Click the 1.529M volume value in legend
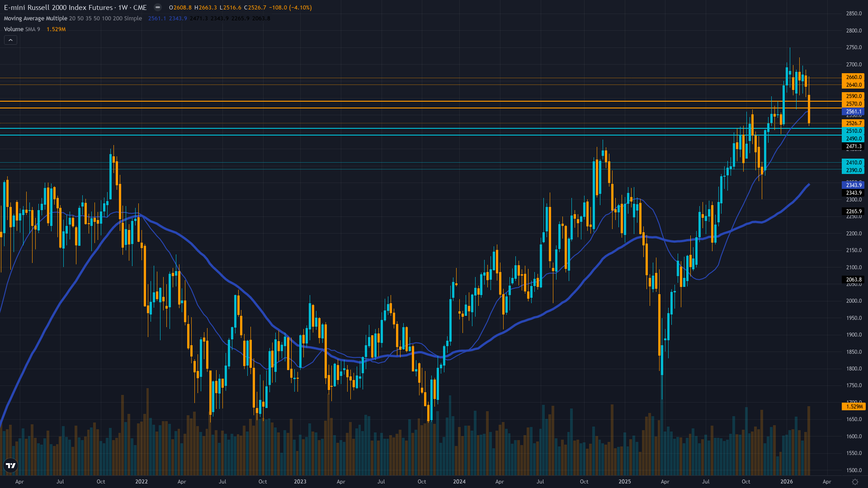This screenshot has height=488, width=868. (x=56, y=29)
